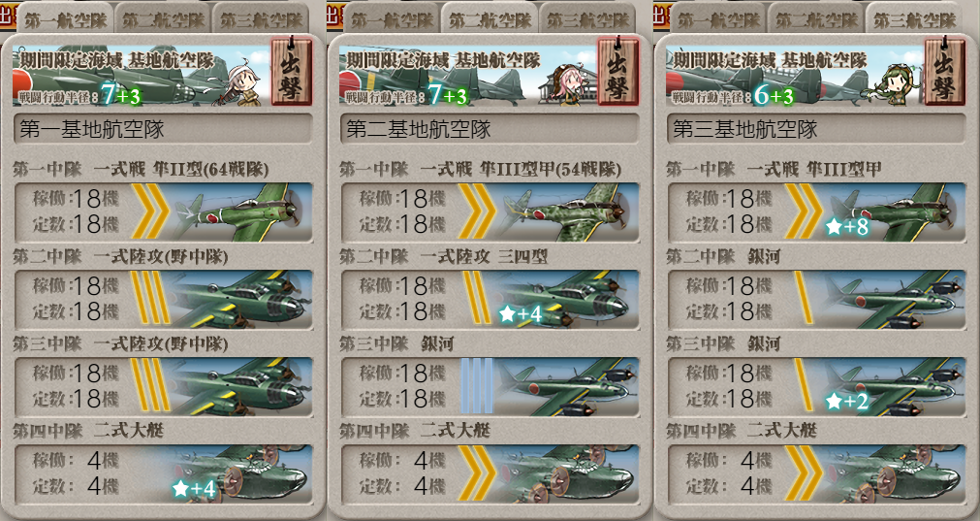Open 第一航空隊 tab in right panel
The height and width of the screenshot is (521, 980).
(718, 19)
